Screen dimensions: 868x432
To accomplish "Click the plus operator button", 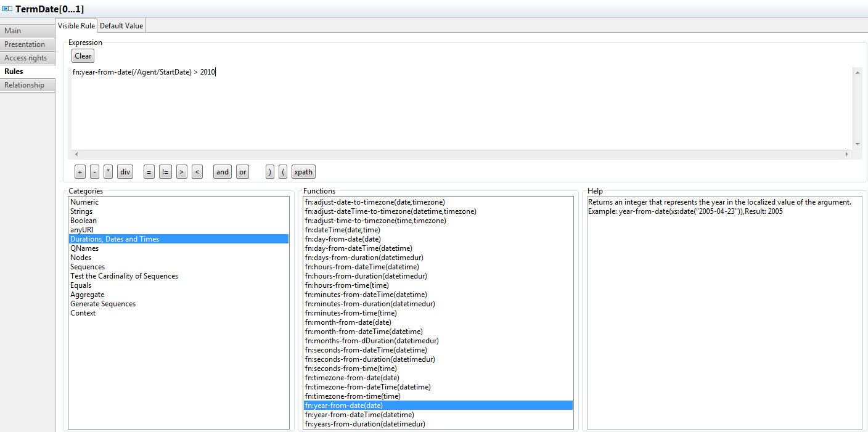I will (80, 172).
